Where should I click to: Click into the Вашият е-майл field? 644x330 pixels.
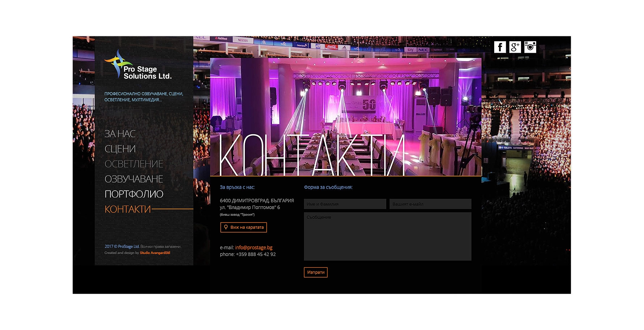[430, 204]
